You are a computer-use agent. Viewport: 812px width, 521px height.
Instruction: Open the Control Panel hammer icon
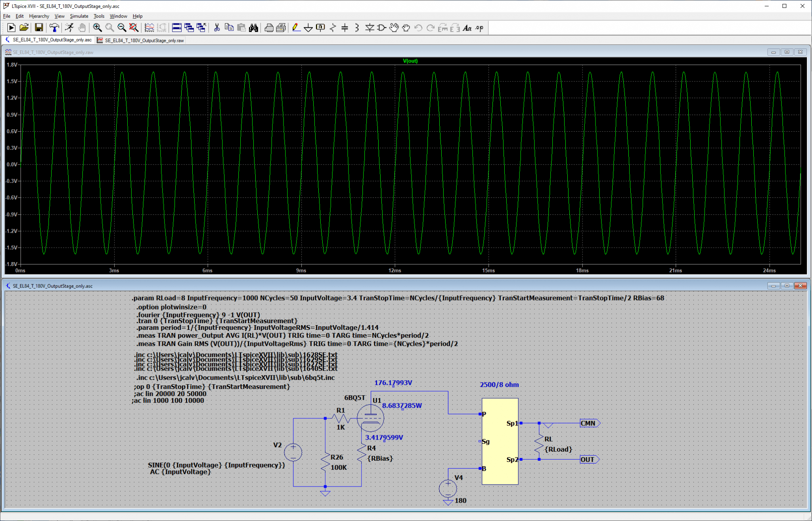(x=54, y=27)
